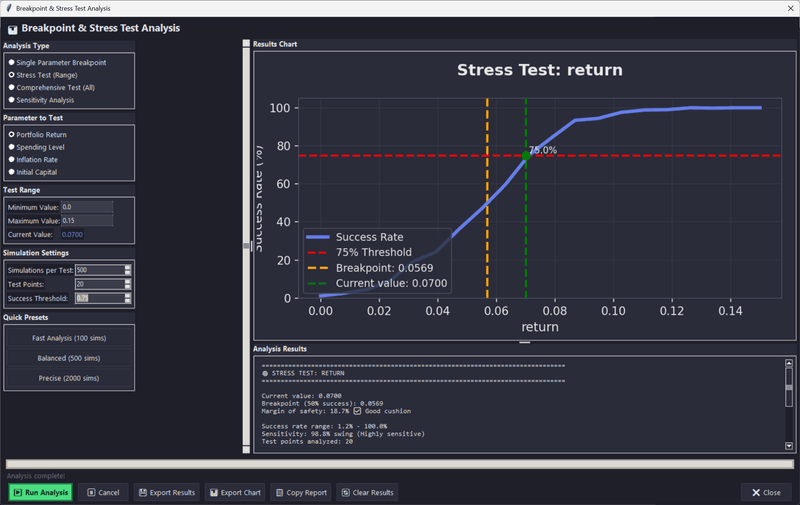Image resolution: width=800 pixels, height=505 pixels.
Task: Click the Success Threshold spinbox field
Action: point(100,298)
